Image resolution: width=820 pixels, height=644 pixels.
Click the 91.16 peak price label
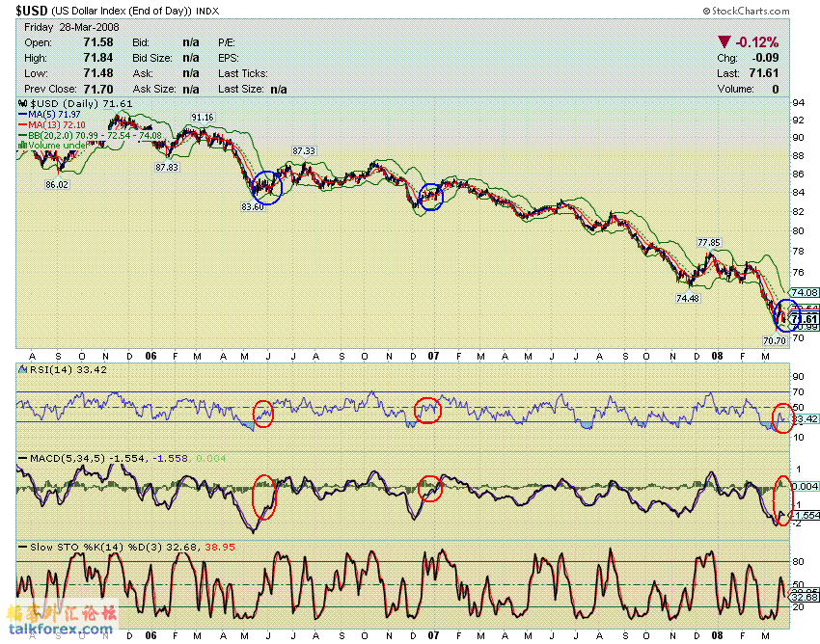[203, 117]
